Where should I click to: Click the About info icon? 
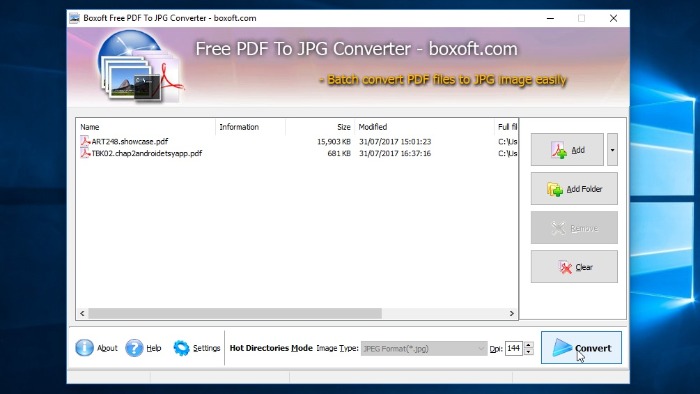coord(84,348)
